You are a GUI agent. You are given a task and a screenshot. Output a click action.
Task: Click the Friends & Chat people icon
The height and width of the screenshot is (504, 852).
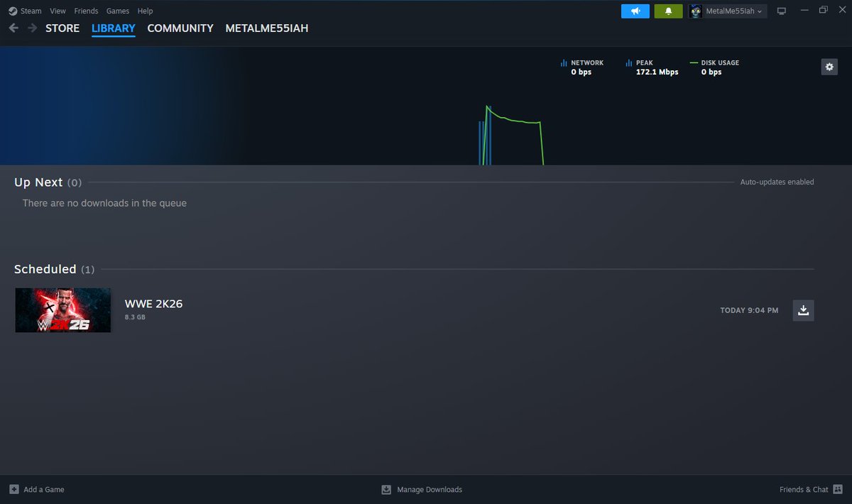pyautogui.click(x=837, y=489)
